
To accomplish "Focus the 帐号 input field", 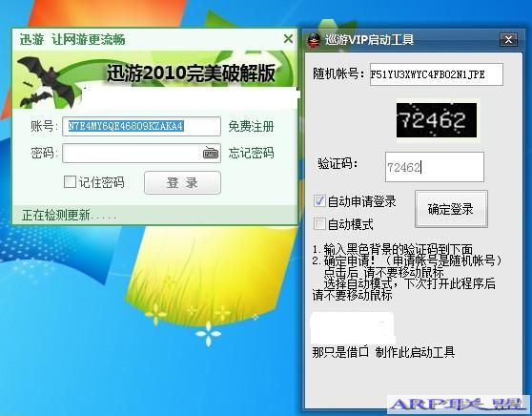I will click(141, 126).
